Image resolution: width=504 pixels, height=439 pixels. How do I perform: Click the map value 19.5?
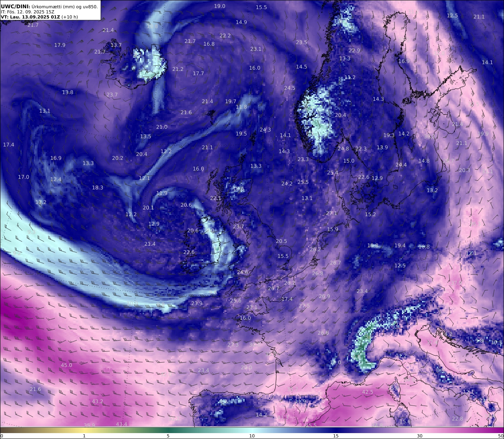click(241, 133)
